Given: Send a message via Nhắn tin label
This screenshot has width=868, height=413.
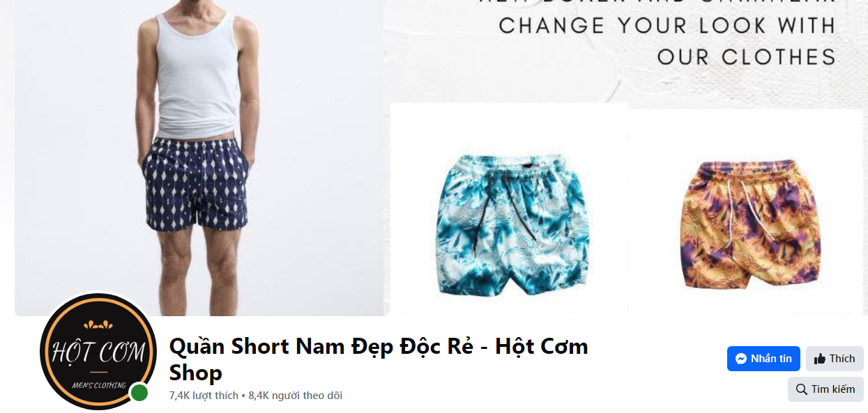Looking at the screenshot, I should click(x=771, y=359).
